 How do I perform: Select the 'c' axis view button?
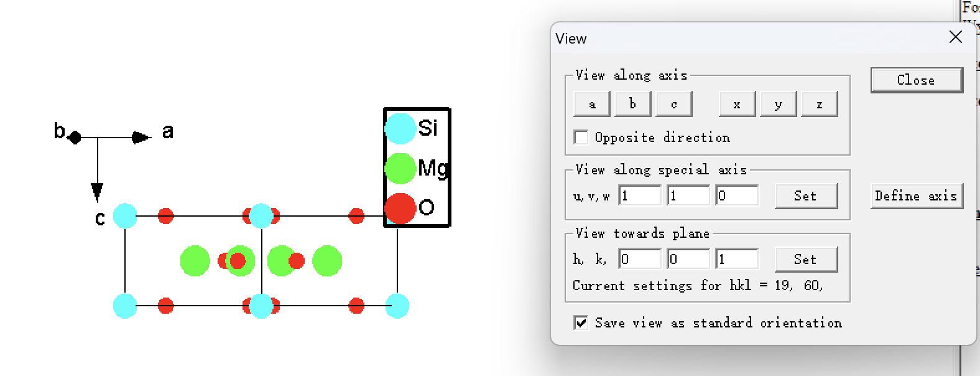pos(674,104)
